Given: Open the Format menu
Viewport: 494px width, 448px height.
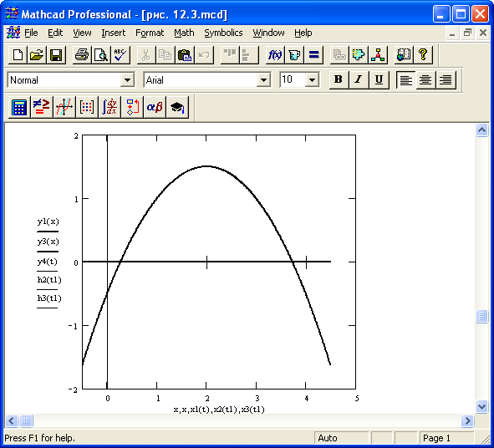Looking at the screenshot, I should 150,33.
